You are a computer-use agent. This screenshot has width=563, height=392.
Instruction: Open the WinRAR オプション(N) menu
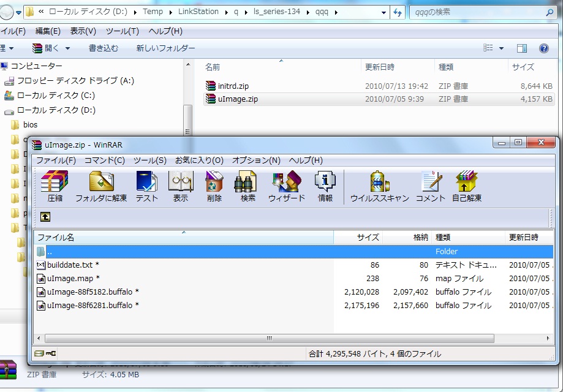(x=256, y=160)
